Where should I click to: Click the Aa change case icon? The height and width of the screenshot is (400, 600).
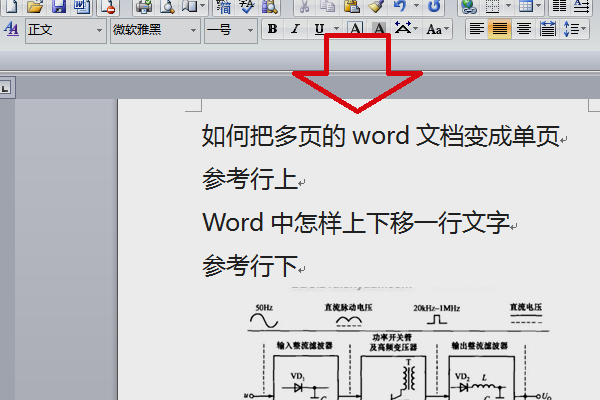[x=434, y=29]
